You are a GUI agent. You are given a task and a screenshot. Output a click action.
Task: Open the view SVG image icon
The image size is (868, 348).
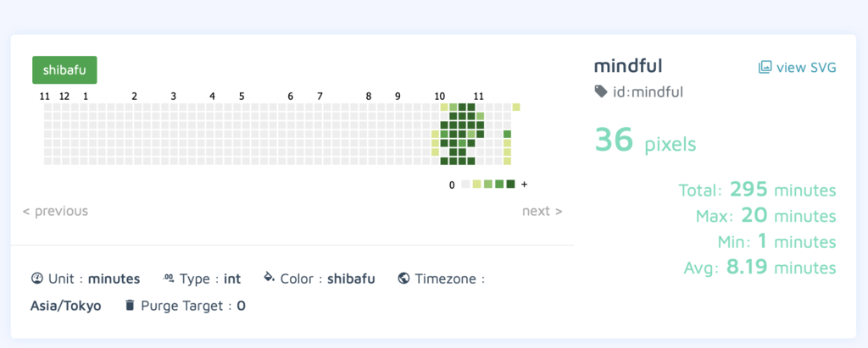tap(765, 67)
